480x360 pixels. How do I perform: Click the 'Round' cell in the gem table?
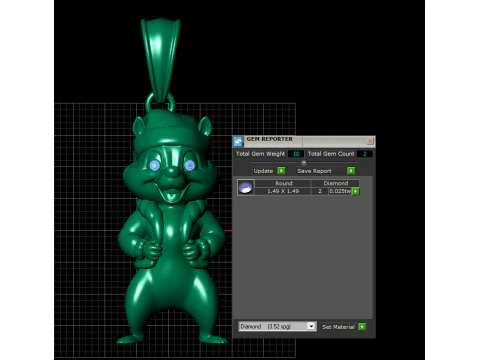pos(283,183)
